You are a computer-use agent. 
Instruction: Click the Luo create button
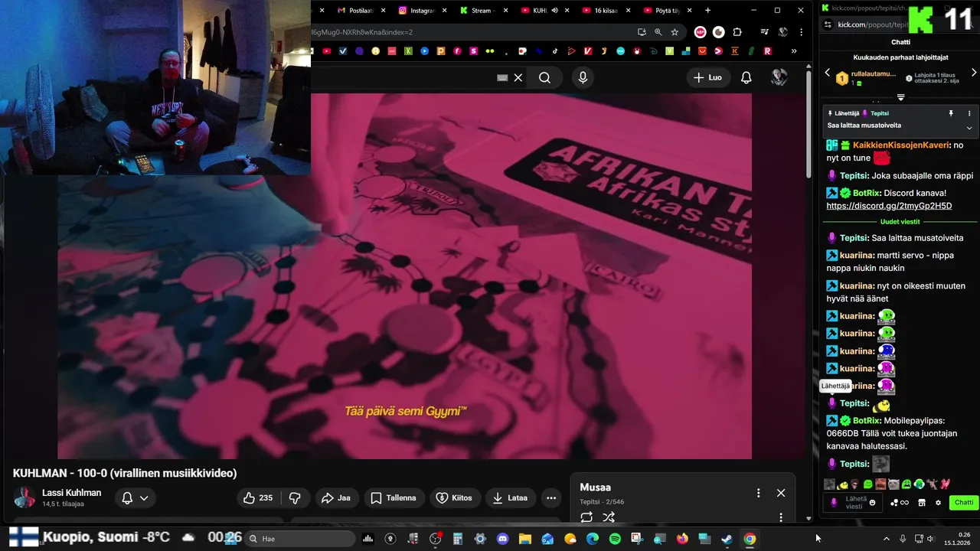pos(707,77)
